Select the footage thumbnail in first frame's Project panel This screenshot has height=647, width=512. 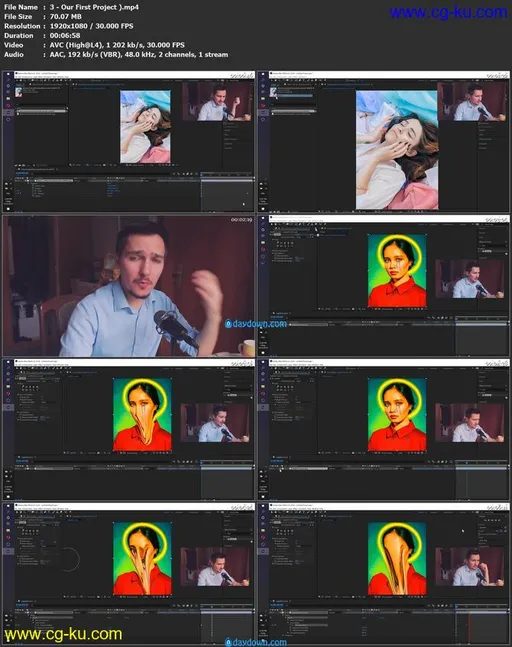click(19, 92)
